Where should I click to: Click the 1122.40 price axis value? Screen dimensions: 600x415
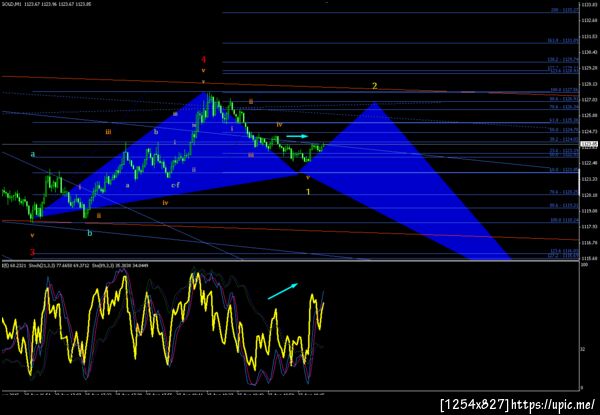click(590, 163)
